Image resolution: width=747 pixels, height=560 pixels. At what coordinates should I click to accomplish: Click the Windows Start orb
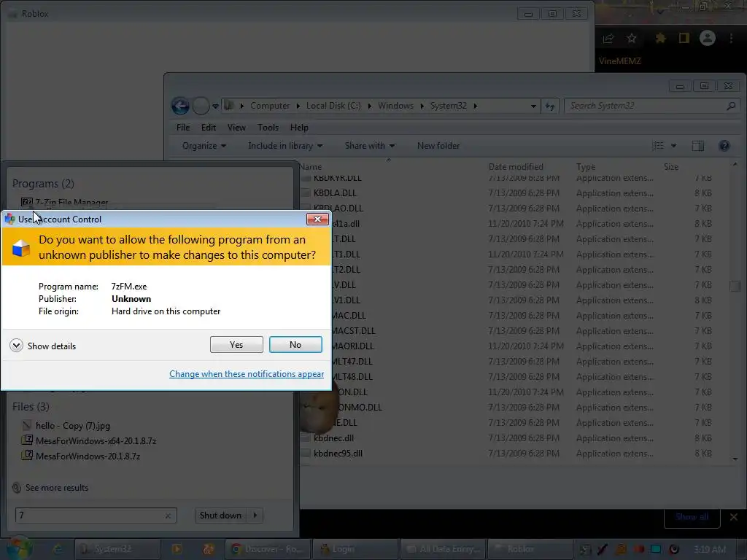[x=19, y=548]
